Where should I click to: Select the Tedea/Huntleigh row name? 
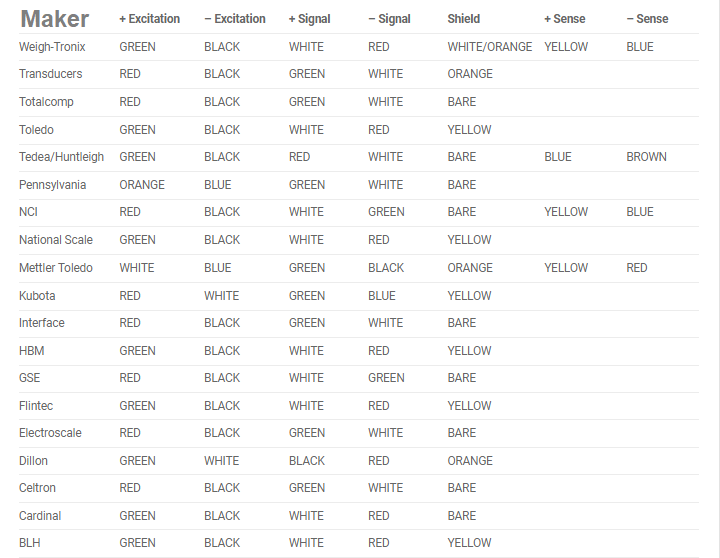point(61,157)
